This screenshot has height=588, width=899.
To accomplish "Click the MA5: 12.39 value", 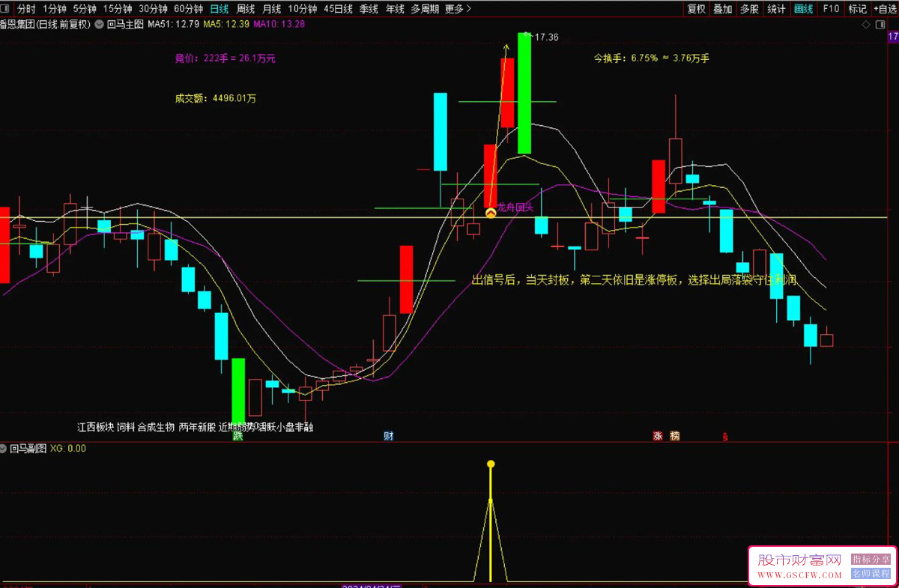I will 226,25.
